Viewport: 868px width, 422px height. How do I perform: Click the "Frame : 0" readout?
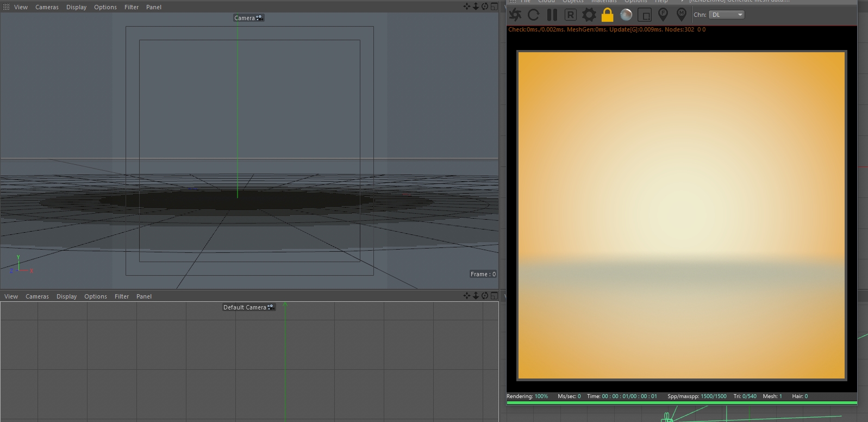click(x=483, y=274)
